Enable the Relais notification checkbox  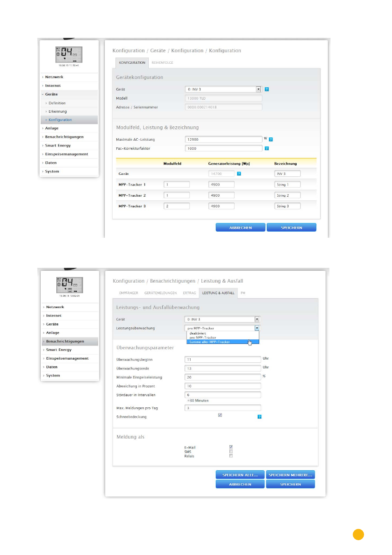[231, 456]
